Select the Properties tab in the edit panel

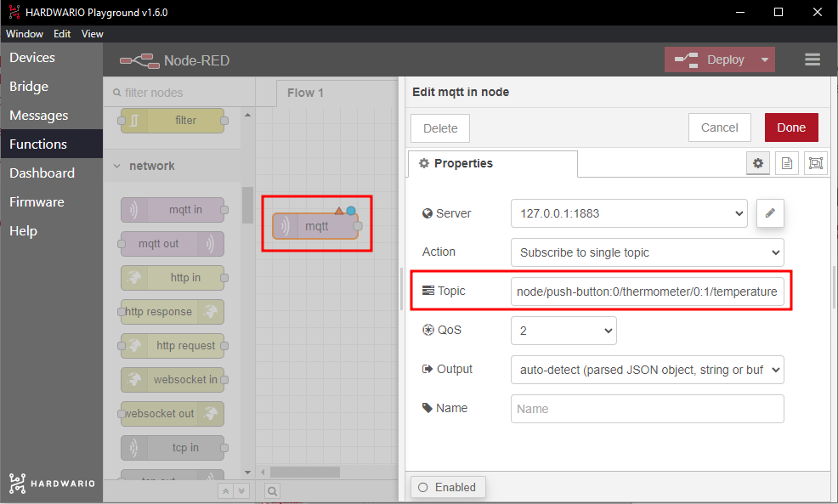(x=493, y=163)
